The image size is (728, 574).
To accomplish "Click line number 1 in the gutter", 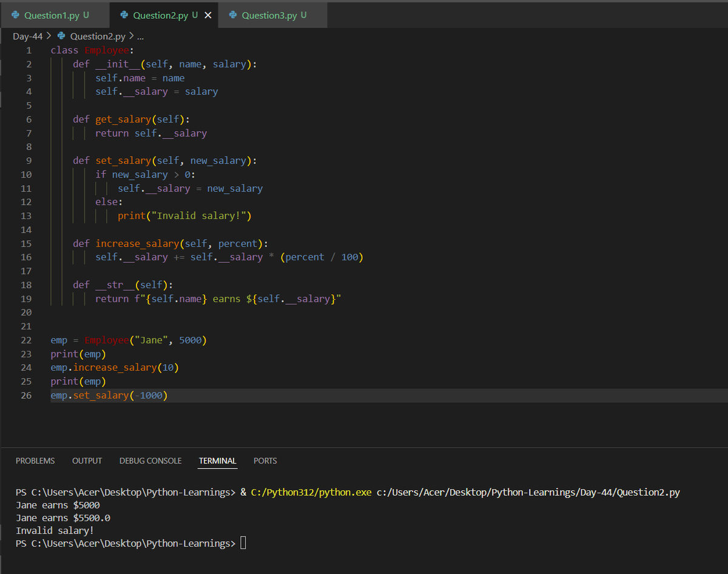I will point(29,50).
